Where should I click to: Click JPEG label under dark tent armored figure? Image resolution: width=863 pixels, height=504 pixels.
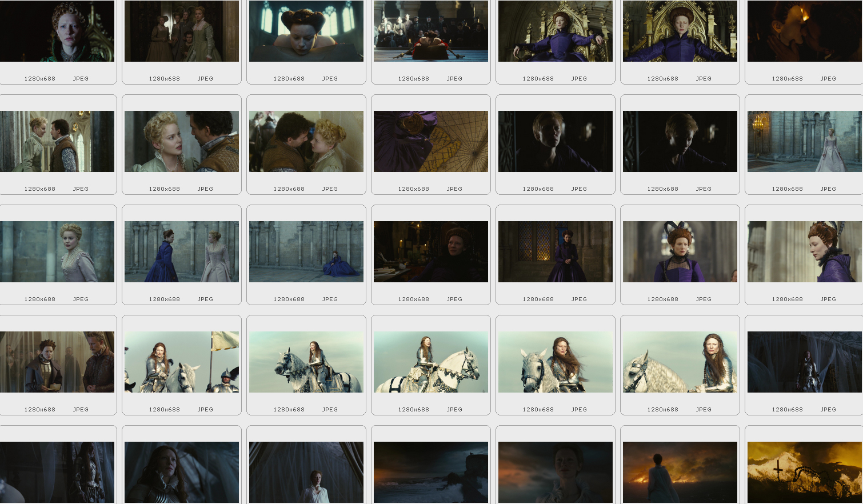(828, 410)
